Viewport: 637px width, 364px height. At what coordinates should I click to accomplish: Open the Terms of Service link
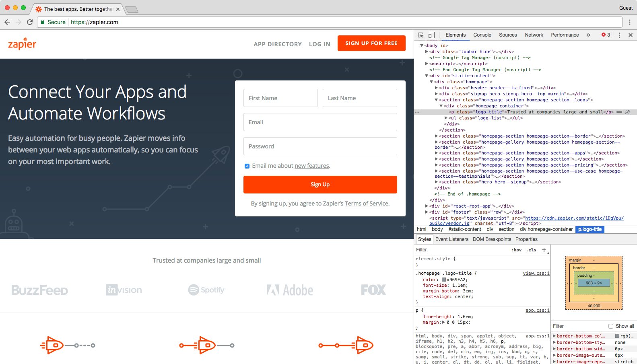click(366, 204)
